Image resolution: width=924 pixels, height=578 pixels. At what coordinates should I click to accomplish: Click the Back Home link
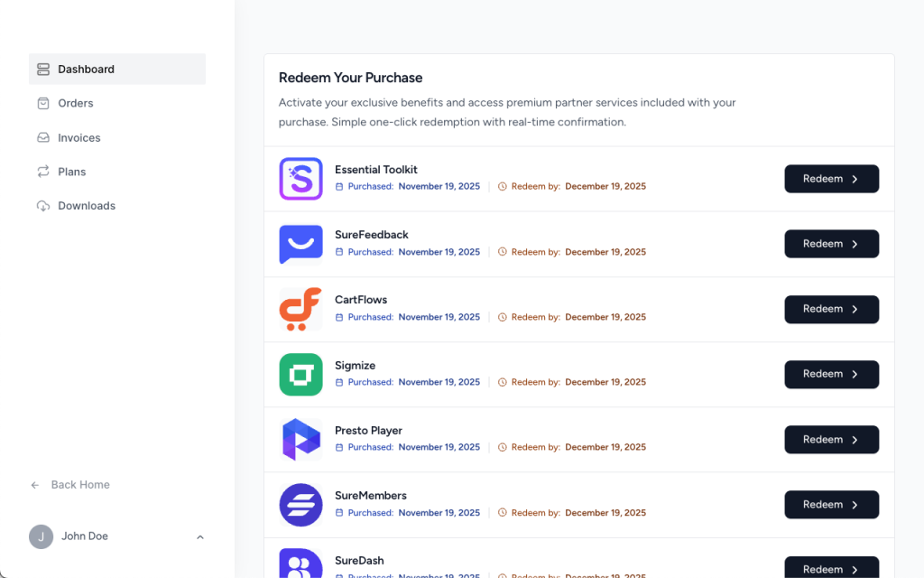(80, 485)
